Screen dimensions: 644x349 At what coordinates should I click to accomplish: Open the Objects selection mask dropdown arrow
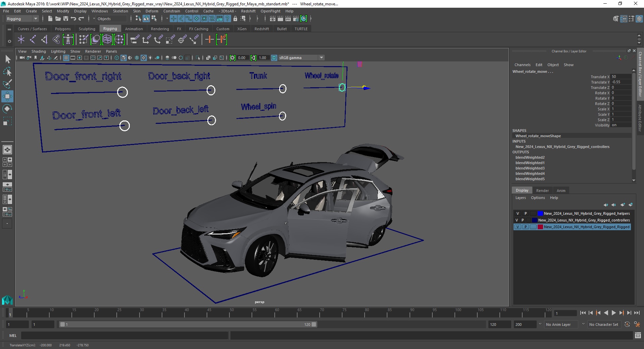tap(94, 19)
